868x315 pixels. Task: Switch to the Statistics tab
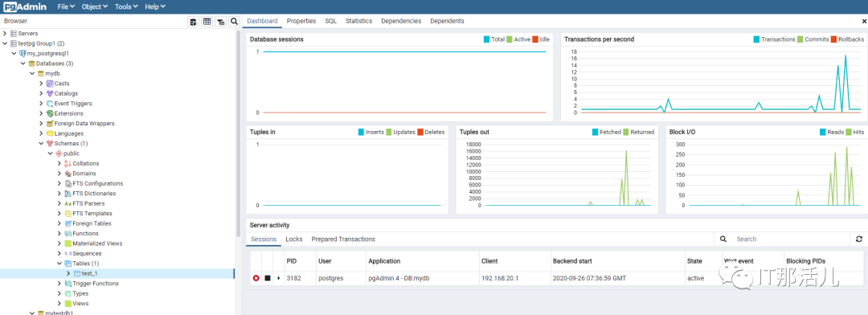pos(358,21)
